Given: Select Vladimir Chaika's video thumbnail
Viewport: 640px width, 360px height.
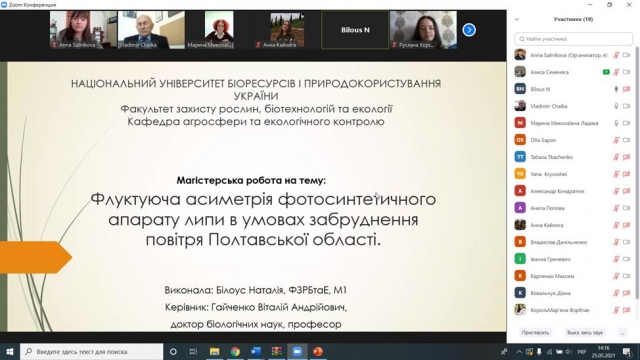Looking at the screenshot, I should pos(151,30).
